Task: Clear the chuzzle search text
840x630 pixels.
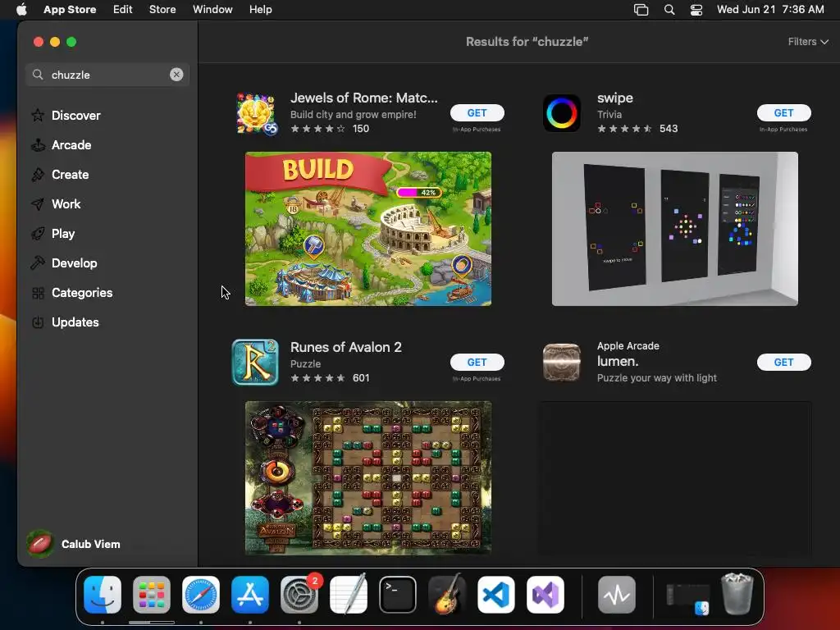Action: pos(176,75)
